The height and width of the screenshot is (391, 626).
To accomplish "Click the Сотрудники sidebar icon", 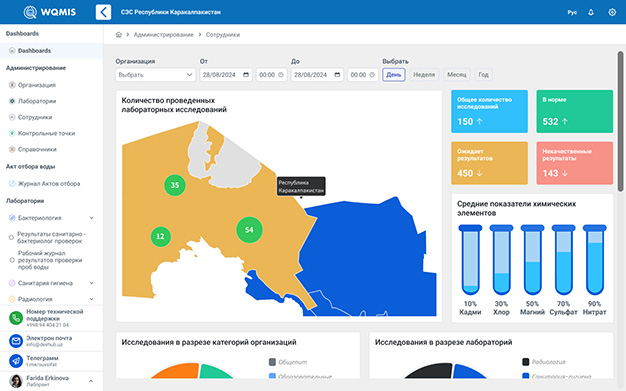I will [x=12, y=117].
